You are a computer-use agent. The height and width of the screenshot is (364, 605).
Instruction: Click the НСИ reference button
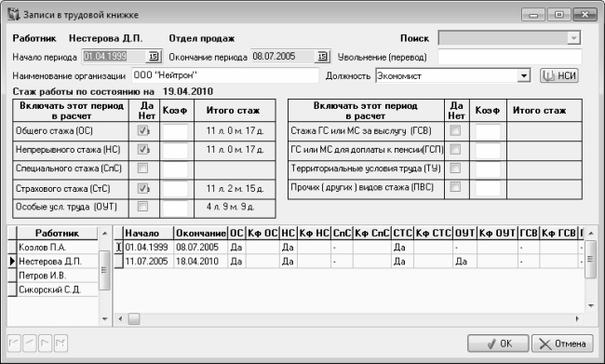tap(559, 75)
